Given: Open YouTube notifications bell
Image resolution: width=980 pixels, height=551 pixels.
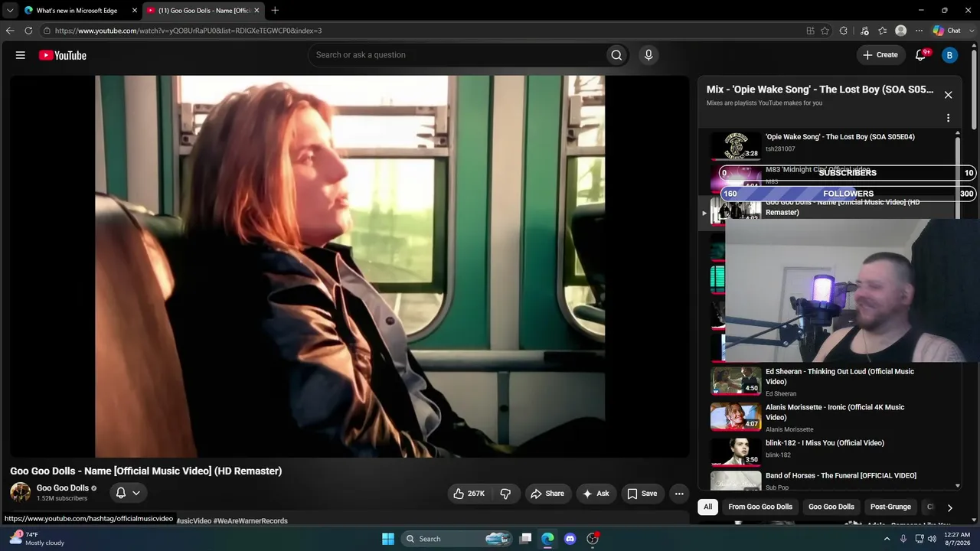Looking at the screenshot, I should [x=922, y=55].
